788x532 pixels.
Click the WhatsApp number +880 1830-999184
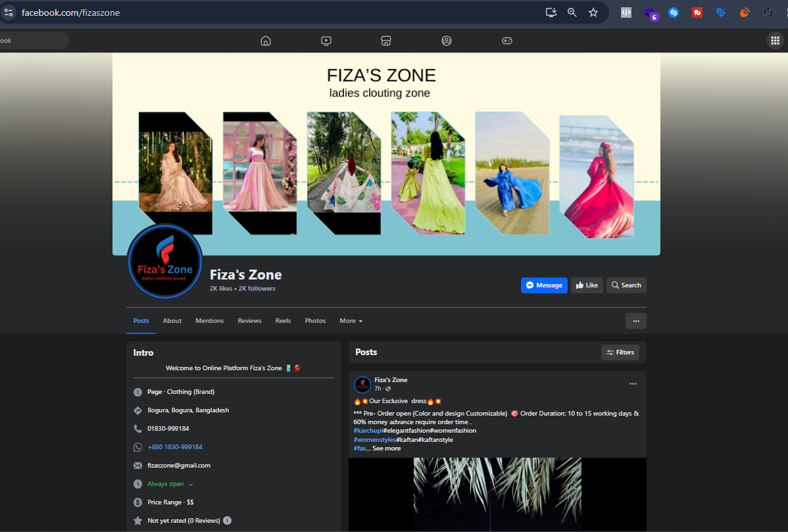[x=175, y=447]
